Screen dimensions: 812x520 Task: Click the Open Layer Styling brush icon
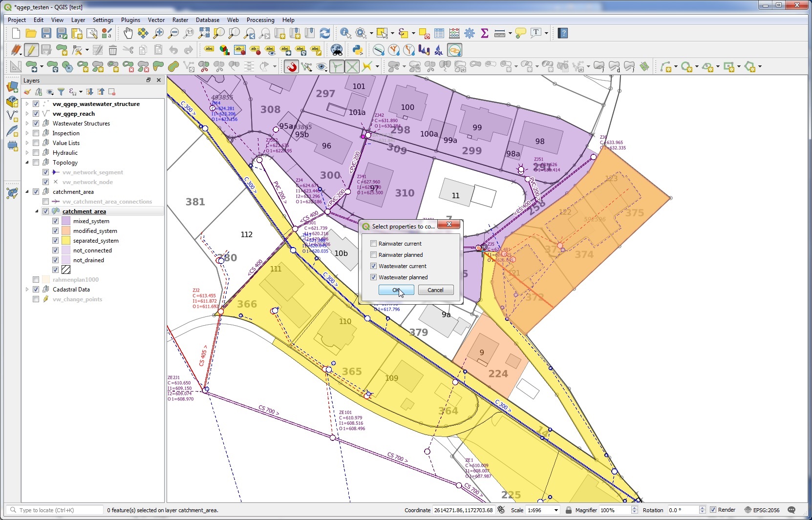tap(27, 92)
